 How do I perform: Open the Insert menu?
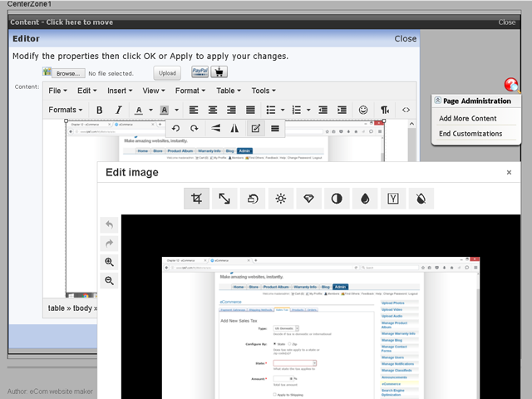(120, 91)
